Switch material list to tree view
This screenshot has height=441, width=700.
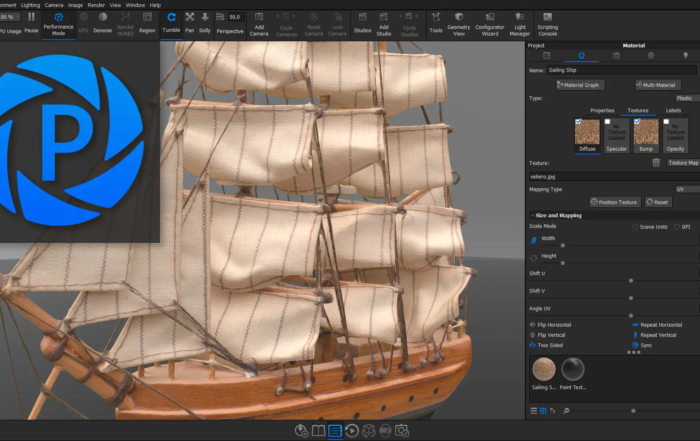(x=553, y=411)
